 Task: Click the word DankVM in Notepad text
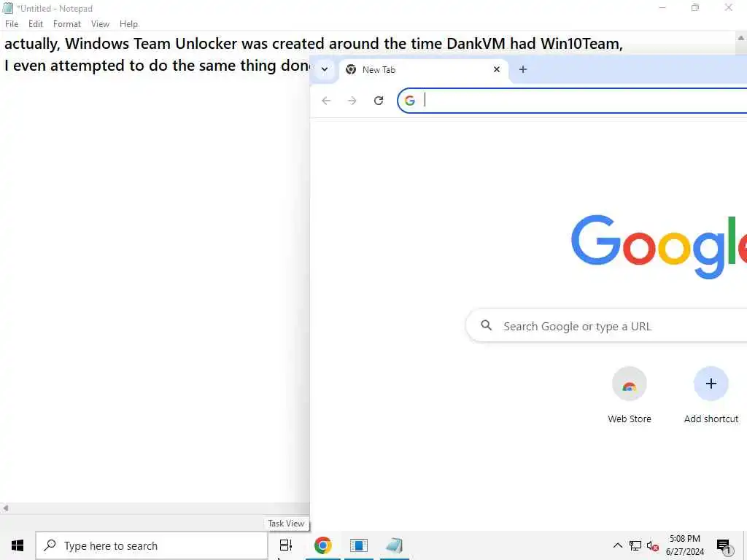pyautogui.click(x=476, y=44)
